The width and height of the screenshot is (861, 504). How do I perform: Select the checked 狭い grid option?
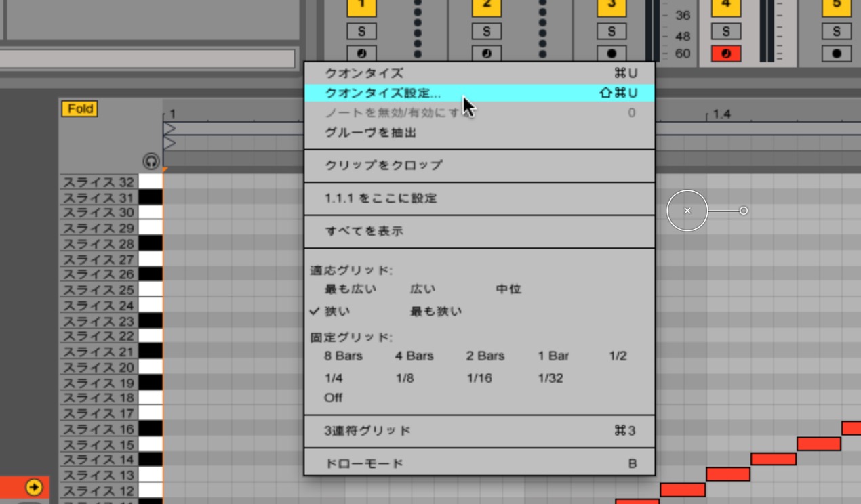pyautogui.click(x=337, y=312)
